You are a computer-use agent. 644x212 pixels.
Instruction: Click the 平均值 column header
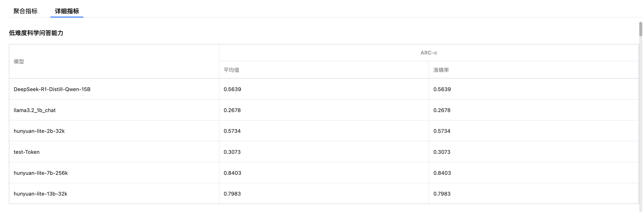click(231, 70)
